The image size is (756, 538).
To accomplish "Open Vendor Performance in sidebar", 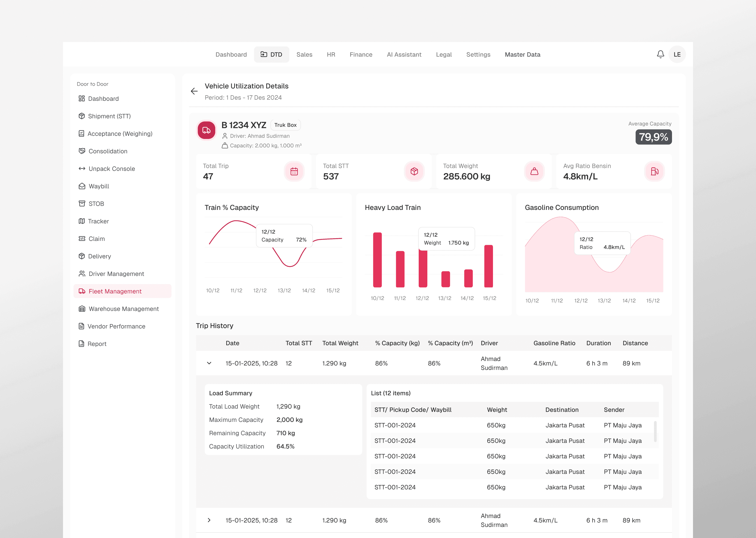I will pos(123,326).
